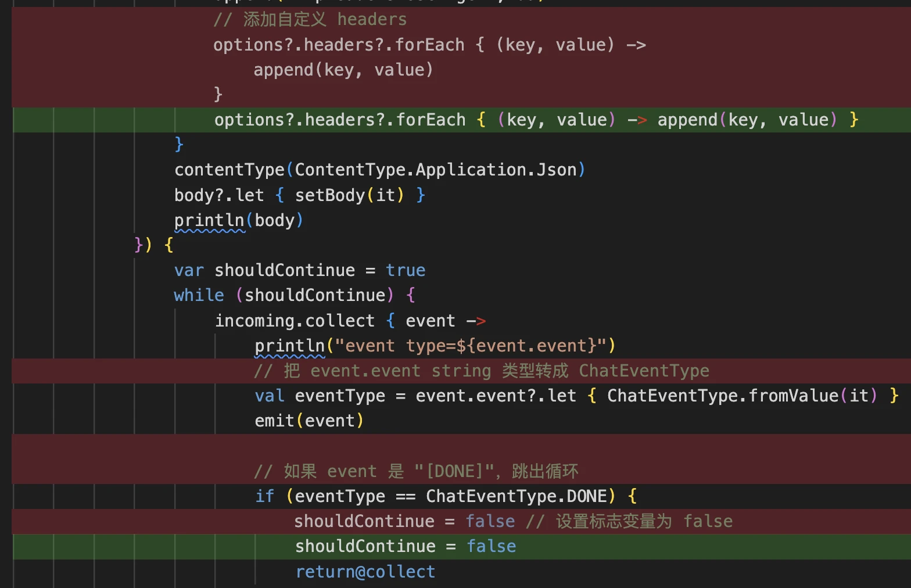This screenshot has height=588, width=911.
Task: Click ChatEventType.DONE in the if condition
Action: point(516,496)
